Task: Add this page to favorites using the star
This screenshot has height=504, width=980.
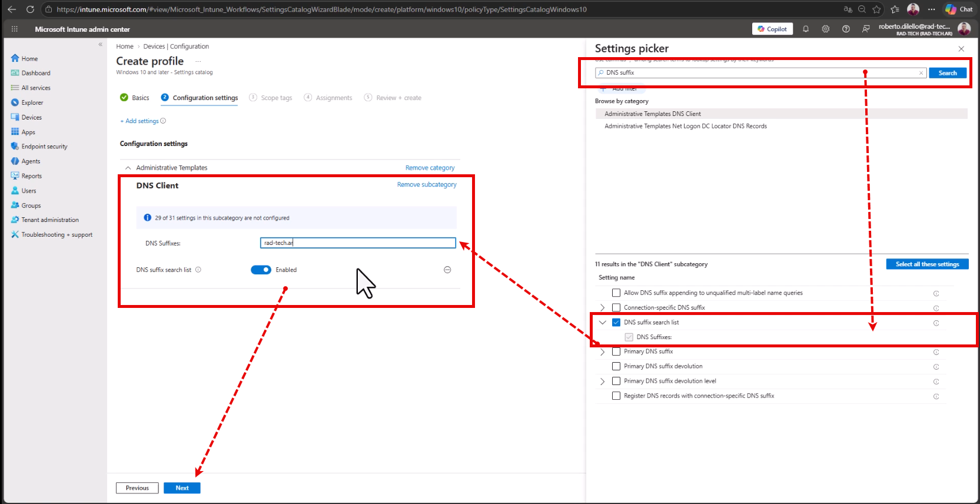Action: point(877,9)
